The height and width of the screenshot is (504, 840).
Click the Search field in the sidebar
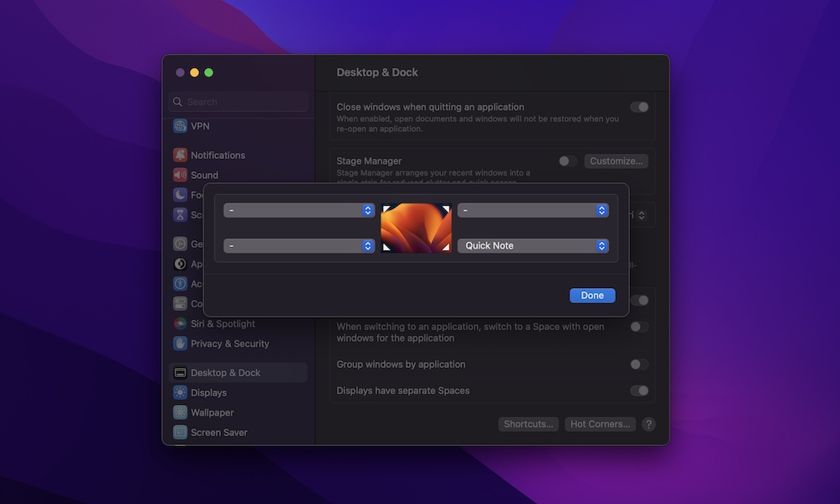[x=239, y=102]
